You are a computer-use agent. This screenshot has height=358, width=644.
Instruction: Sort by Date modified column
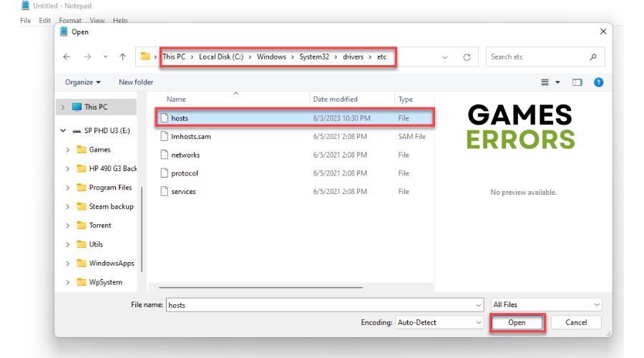point(335,100)
